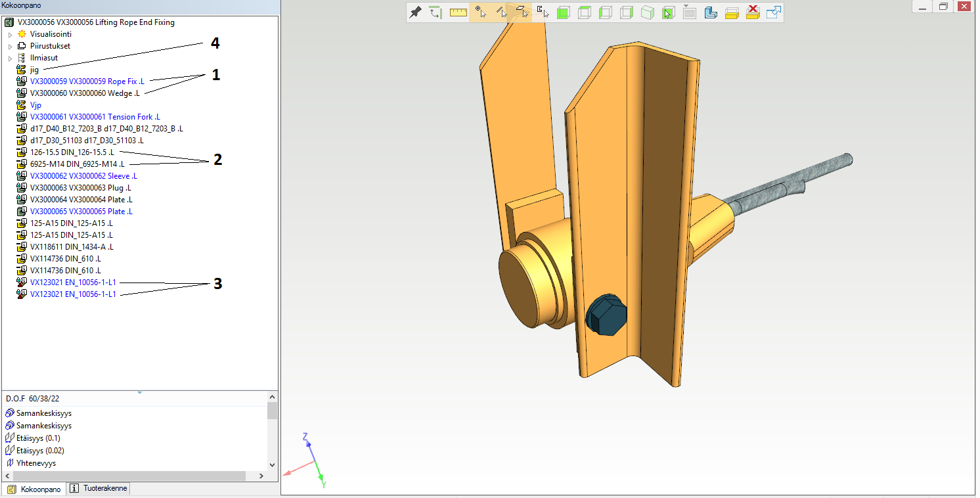Screen dimensions: 980x498
Task: Expand the Piirustukset tree node
Action: point(10,46)
